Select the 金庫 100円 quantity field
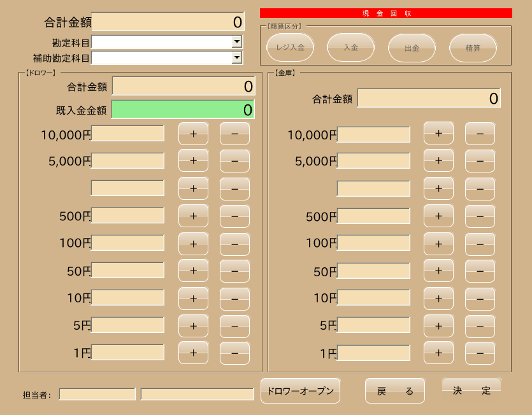The image size is (532, 415). pyautogui.click(x=373, y=243)
